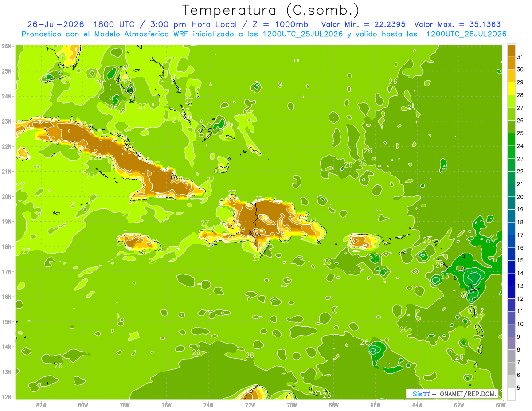532x411 pixels.
Task: Click the 62W longitude axis label
Action: coord(459,405)
